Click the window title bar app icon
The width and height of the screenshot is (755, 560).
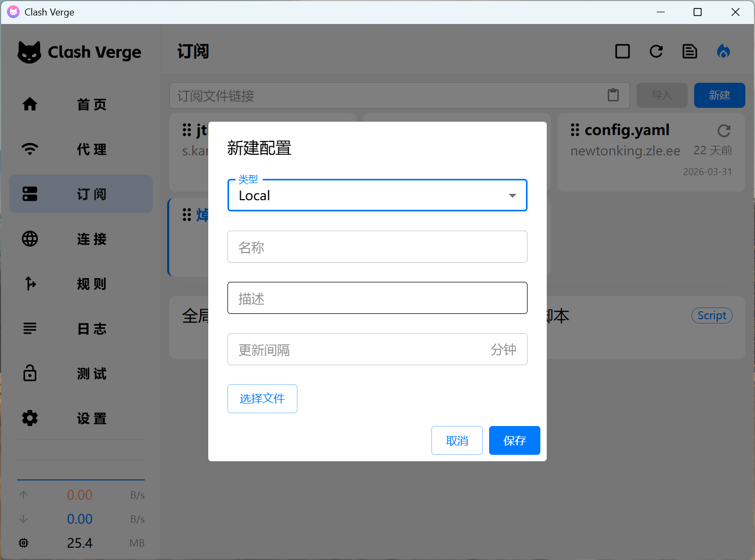[x=13, y=12]
